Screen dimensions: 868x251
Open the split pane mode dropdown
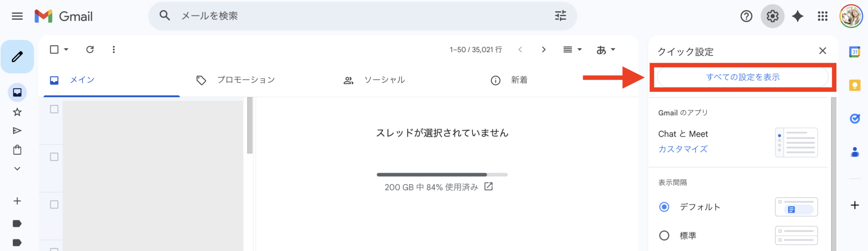coord(572,49)
